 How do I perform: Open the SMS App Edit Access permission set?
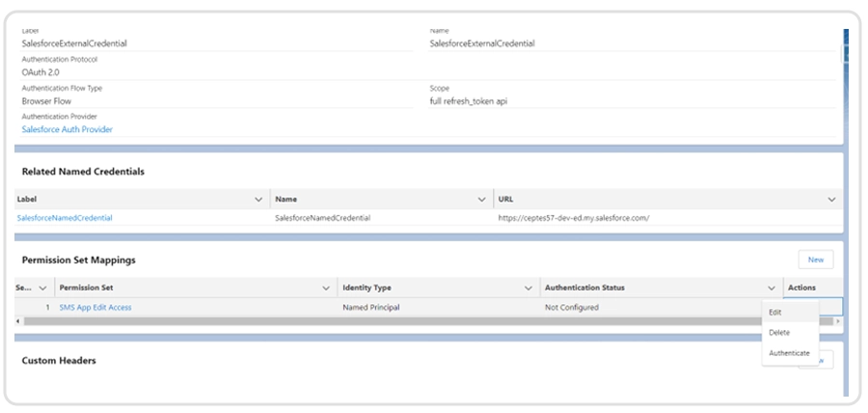(95, 307)
